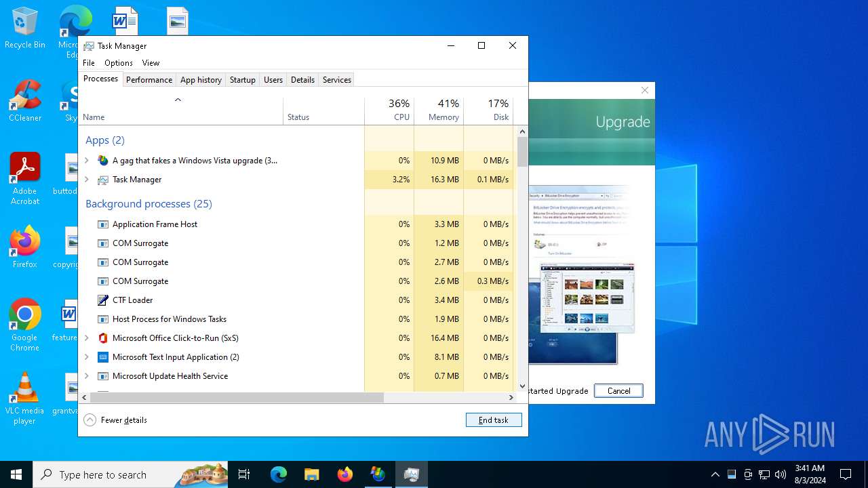
Task: Show hidden system tray icons
Action: [x=715, y=474]
